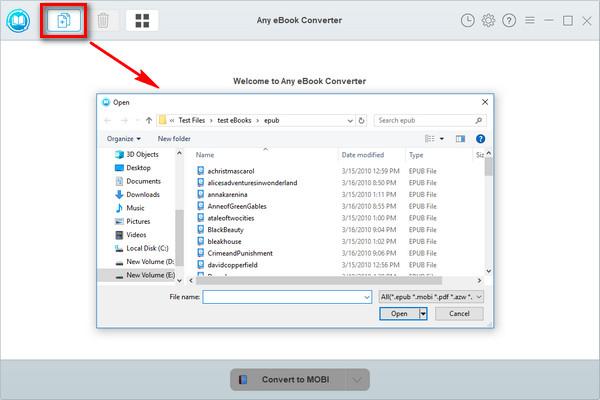Open the file type filter dropdown

point(431,297)
